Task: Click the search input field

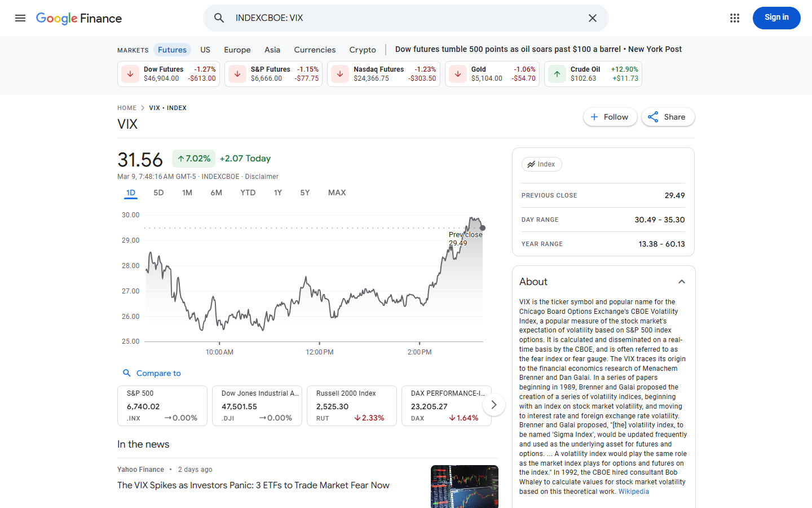Action: tap(406, 18)
